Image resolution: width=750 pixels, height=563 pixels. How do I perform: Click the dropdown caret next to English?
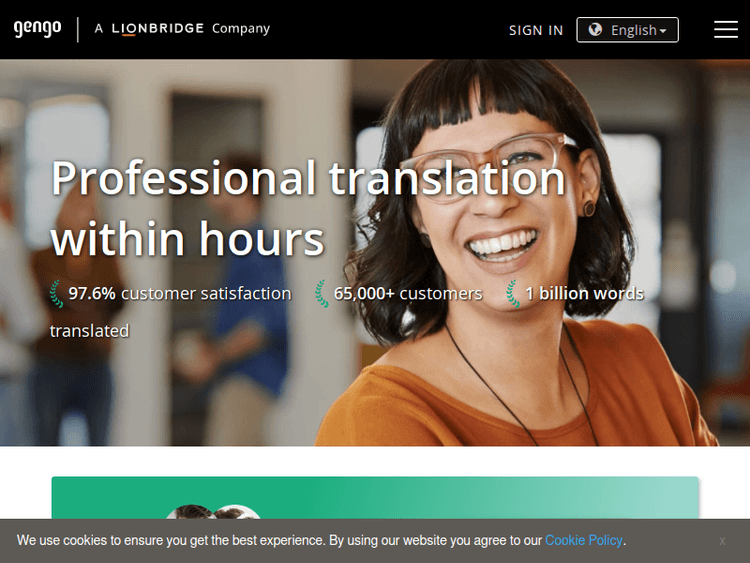coord(663,31)
